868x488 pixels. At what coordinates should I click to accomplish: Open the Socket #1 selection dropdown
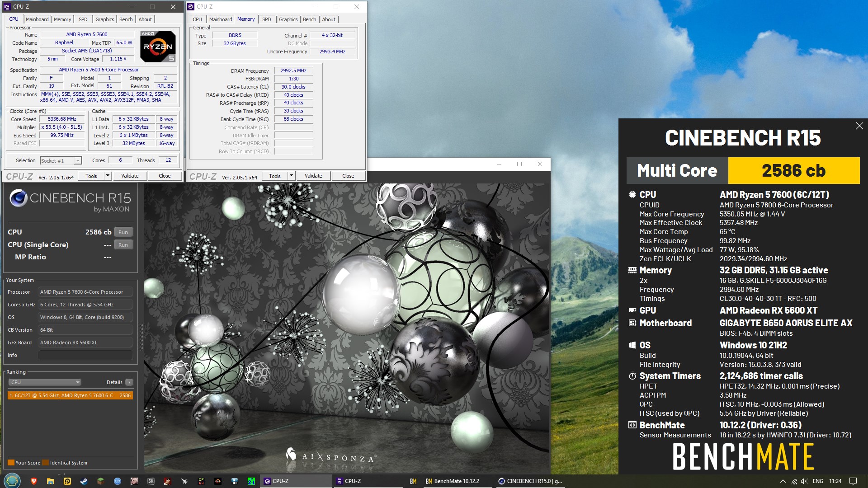tap(61, 161)
